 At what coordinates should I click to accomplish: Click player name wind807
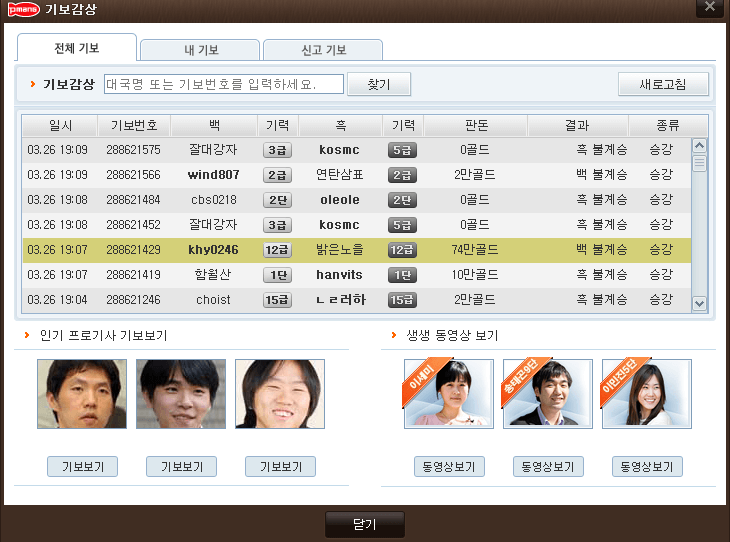[213, 175]
